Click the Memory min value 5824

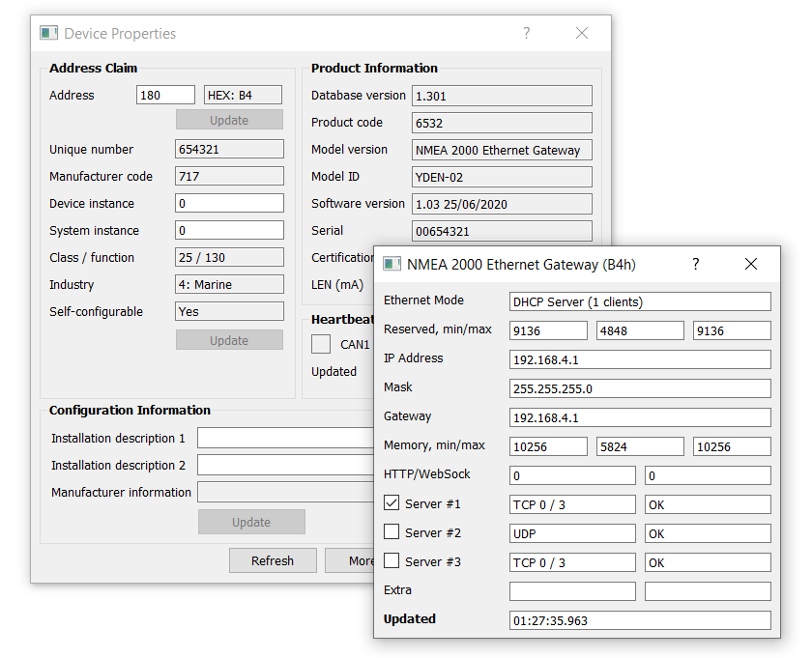point(640,446)
